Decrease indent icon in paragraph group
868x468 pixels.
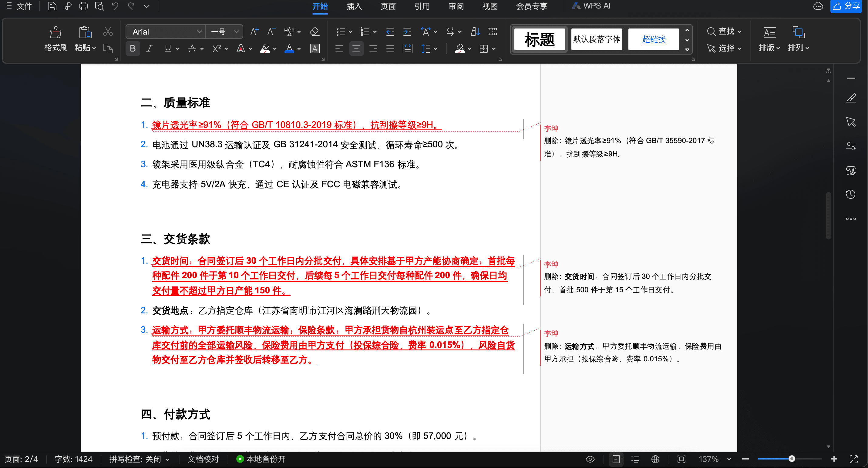click(x=390, y=32)
